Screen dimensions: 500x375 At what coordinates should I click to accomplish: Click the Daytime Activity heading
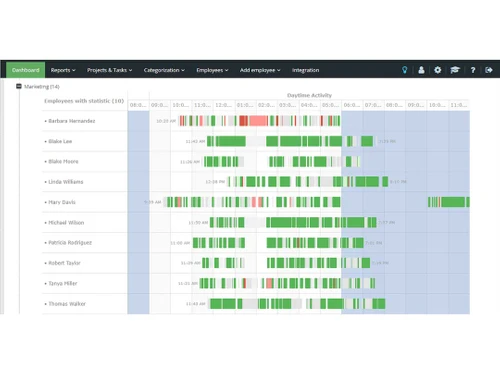[x=309, y=95]
